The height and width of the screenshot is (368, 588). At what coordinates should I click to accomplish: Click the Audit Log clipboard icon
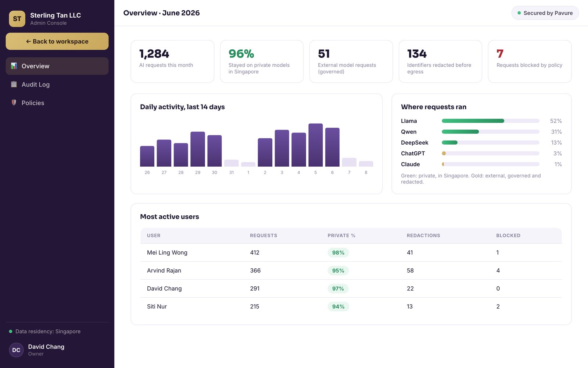(14, 84)
